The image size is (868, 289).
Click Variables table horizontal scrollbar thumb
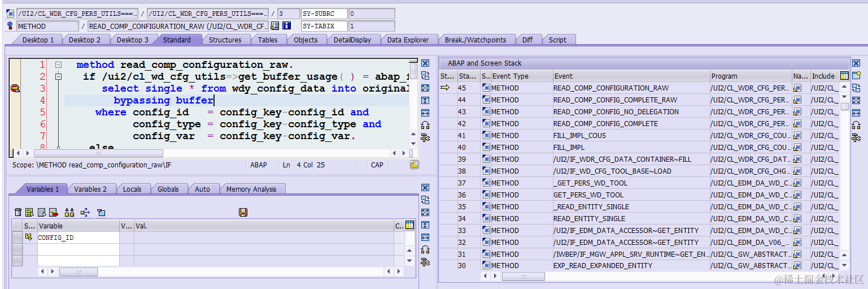(78, 272)
